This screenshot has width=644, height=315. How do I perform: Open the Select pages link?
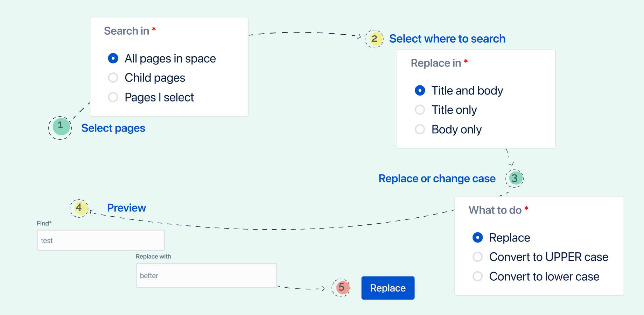tap(113, 128)
